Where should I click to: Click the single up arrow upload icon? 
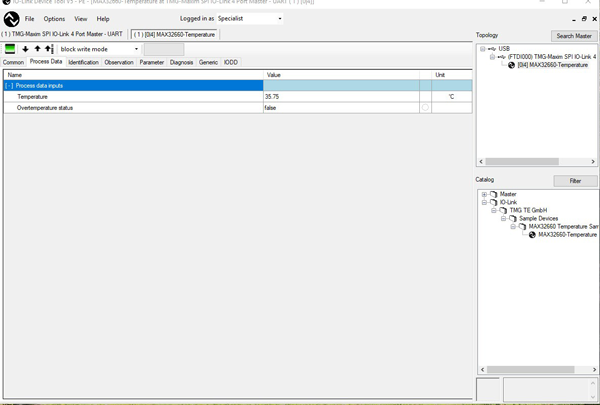(x=37, y=49)
